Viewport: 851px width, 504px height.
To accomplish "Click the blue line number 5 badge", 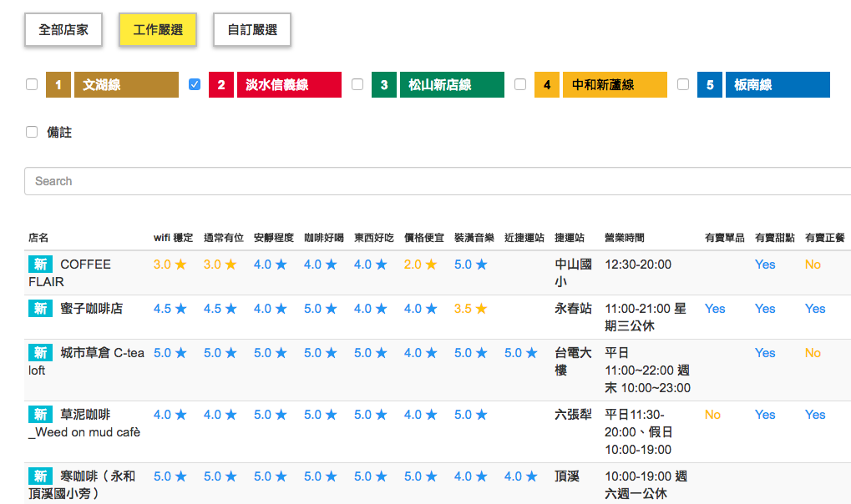I will (710, 84).
